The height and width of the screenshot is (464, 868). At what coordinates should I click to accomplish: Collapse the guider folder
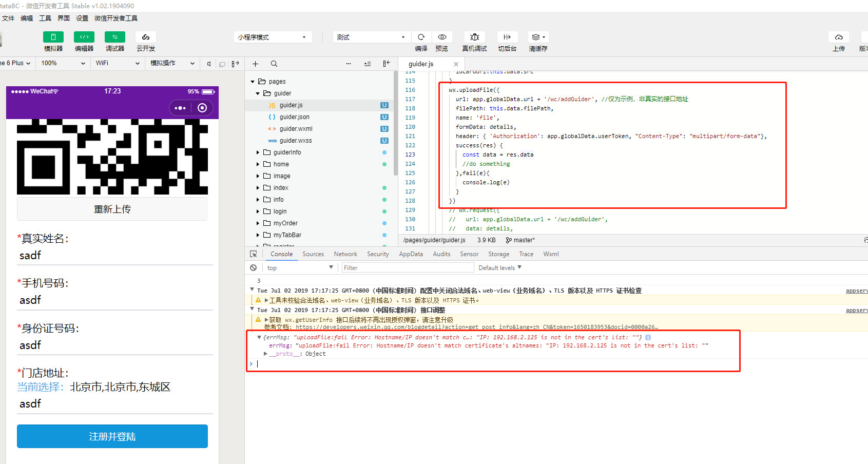[x=258, y=93]
